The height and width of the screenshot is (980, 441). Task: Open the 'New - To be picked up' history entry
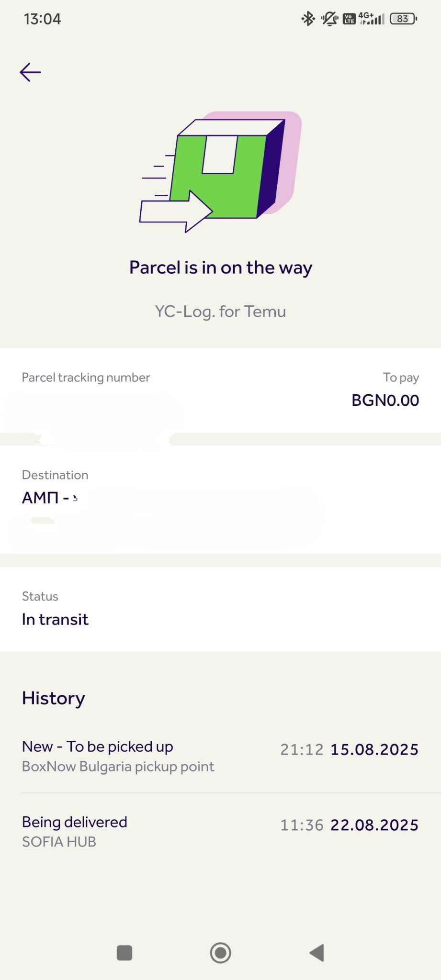coord(220,756)
